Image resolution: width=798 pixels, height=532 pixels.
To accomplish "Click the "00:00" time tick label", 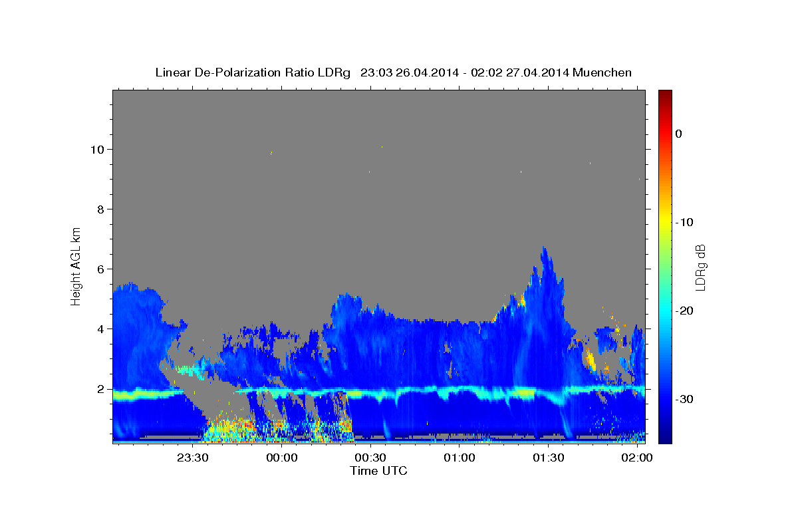I will point(281,458).
